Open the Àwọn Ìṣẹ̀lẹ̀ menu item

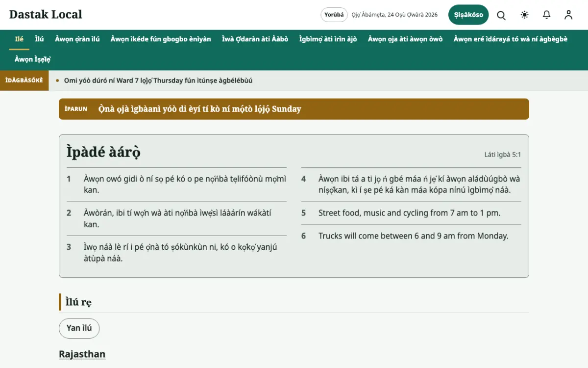pos(33,59)
